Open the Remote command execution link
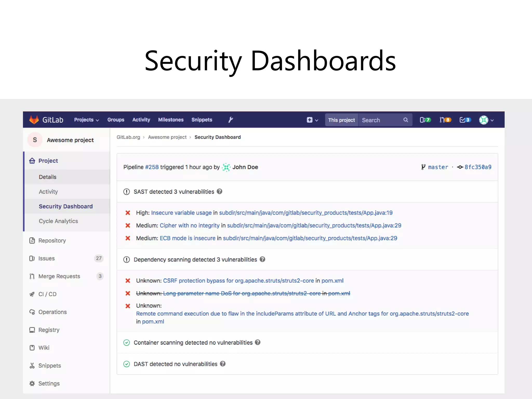 pyautogui.click(x=302, y=314)
